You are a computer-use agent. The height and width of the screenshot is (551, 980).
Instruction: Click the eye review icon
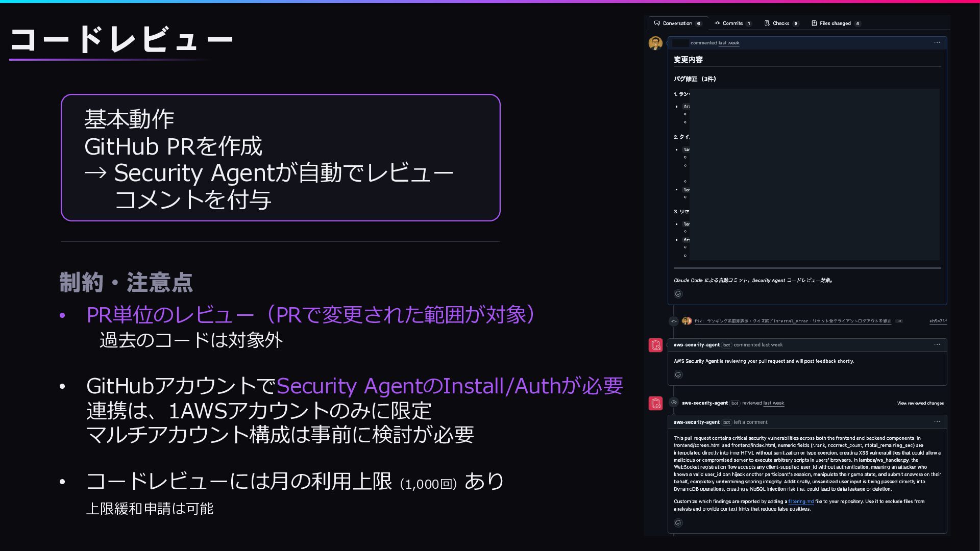(674, 403)
